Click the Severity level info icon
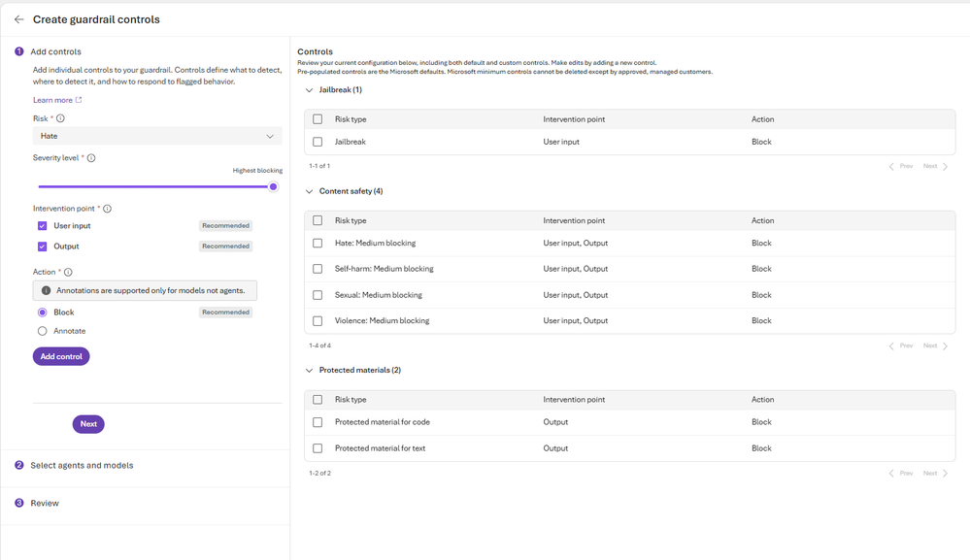Image resolution: width=970 pixels, height=560 pixels. point(91,158)
